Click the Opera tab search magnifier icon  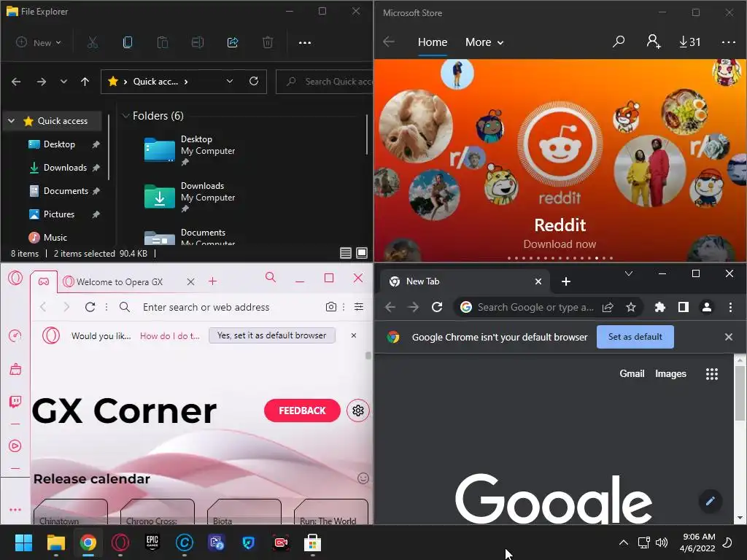click(x=271, y=277)
